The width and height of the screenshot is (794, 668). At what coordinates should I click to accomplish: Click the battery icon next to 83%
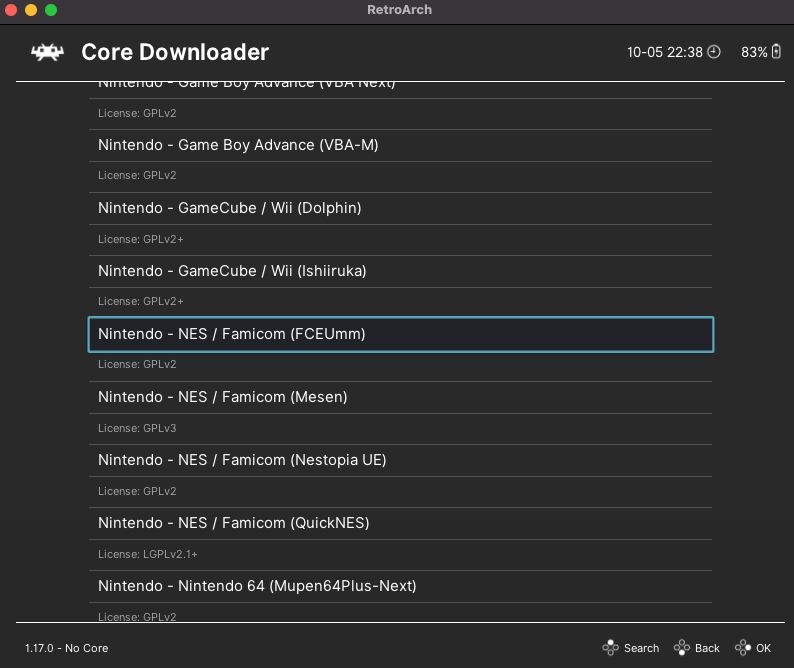pos(776,52)
